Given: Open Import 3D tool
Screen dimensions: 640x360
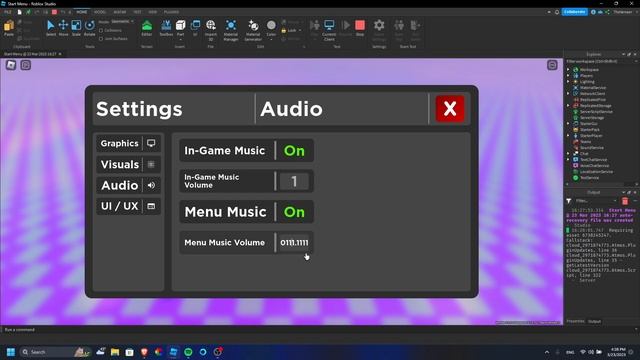Looking at the screenshot, I should pos(211,29).
